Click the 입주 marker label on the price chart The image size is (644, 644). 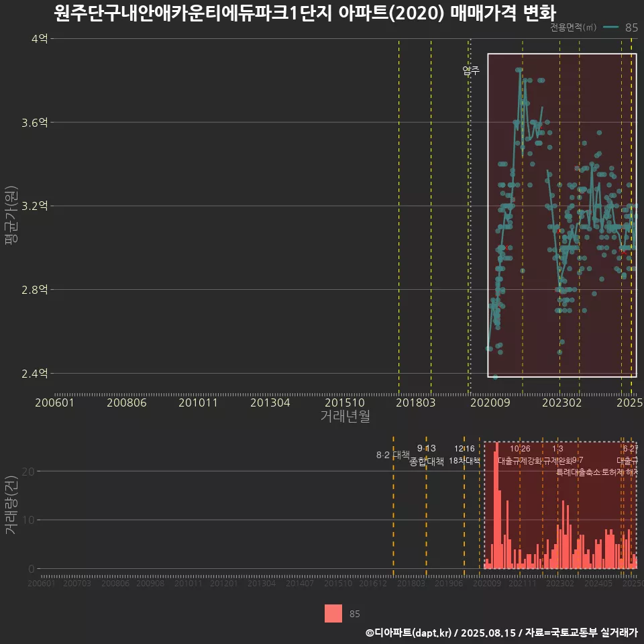click(471, 70)
